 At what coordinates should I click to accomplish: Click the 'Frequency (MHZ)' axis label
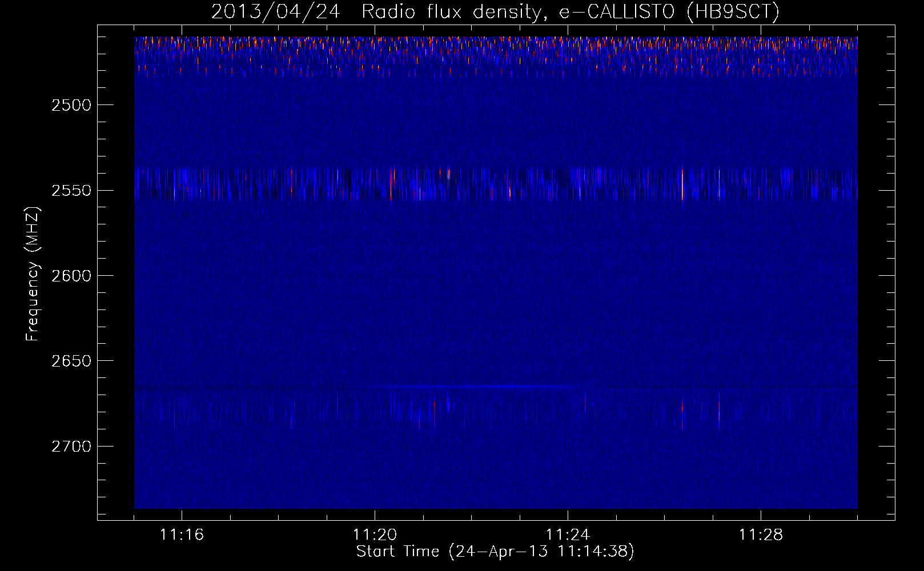pyautogui.click(x=33, y=274)
